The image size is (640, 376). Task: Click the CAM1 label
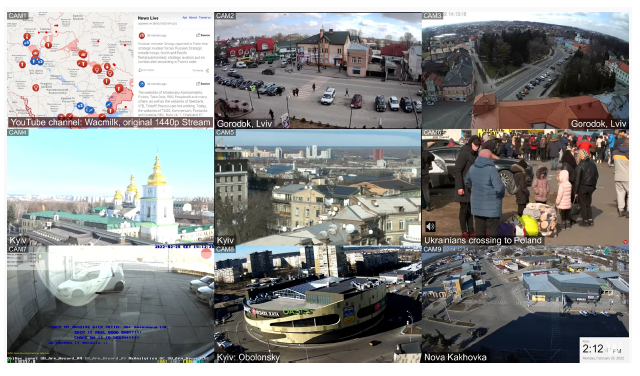point(18,16)
